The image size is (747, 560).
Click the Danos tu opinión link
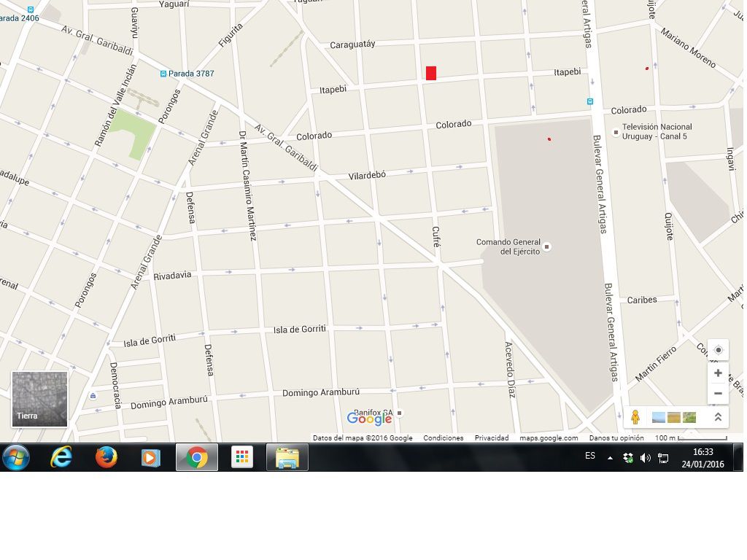[616, 438]
